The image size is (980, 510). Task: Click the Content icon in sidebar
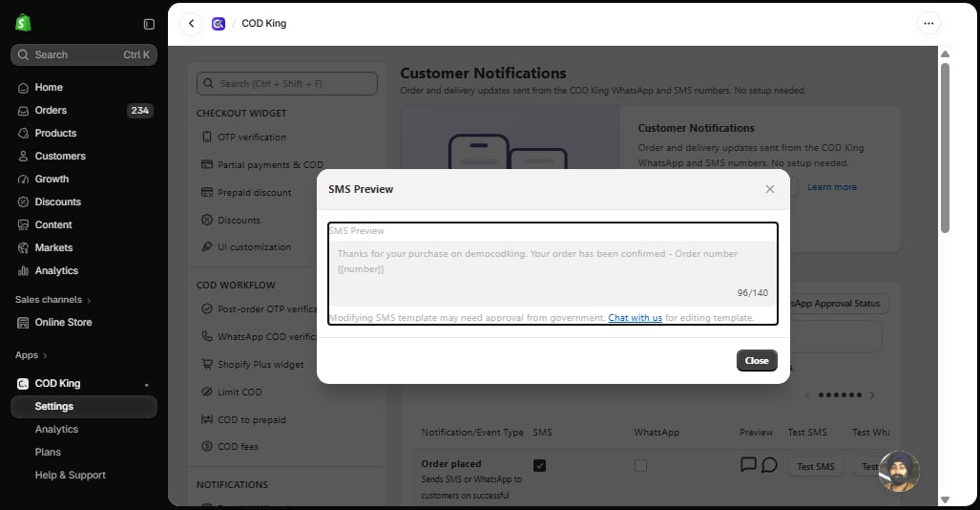pyautogui.click(x=23, y=224)
